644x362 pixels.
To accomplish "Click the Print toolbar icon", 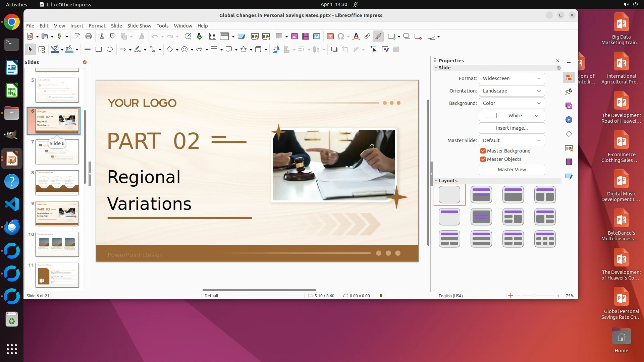I will (89, 37).
